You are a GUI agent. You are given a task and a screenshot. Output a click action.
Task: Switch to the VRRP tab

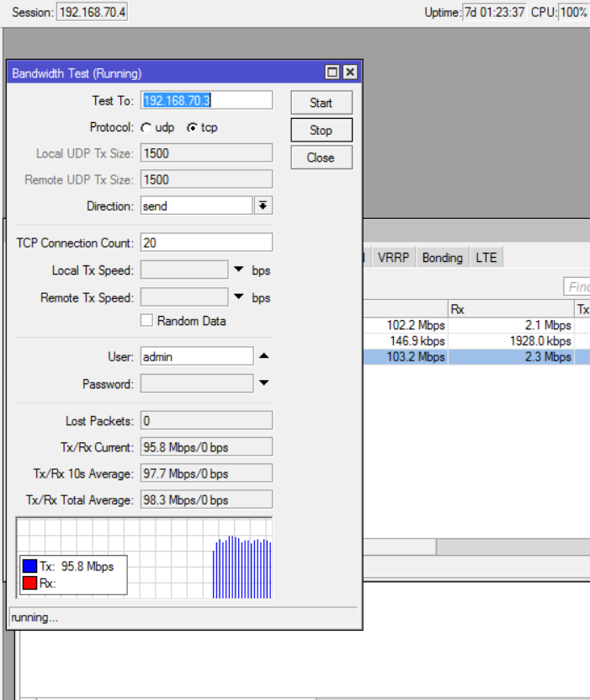click(x=393, y=258)
